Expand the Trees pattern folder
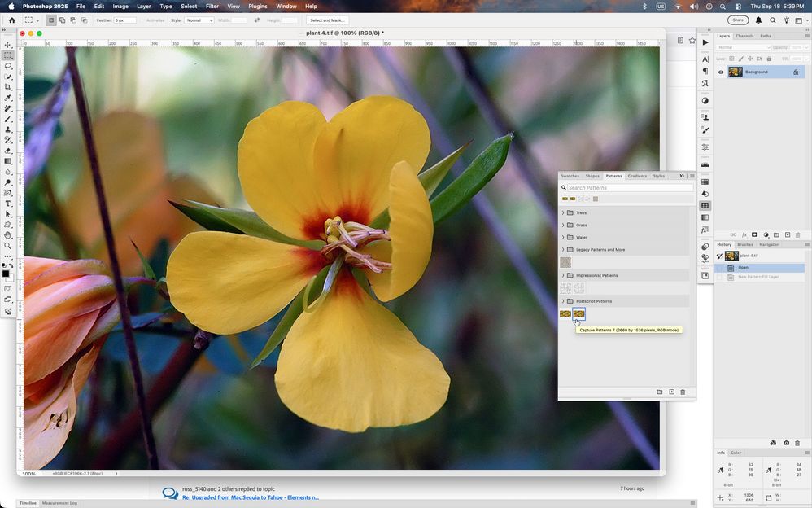812x508 pixels. pos(563,213)
